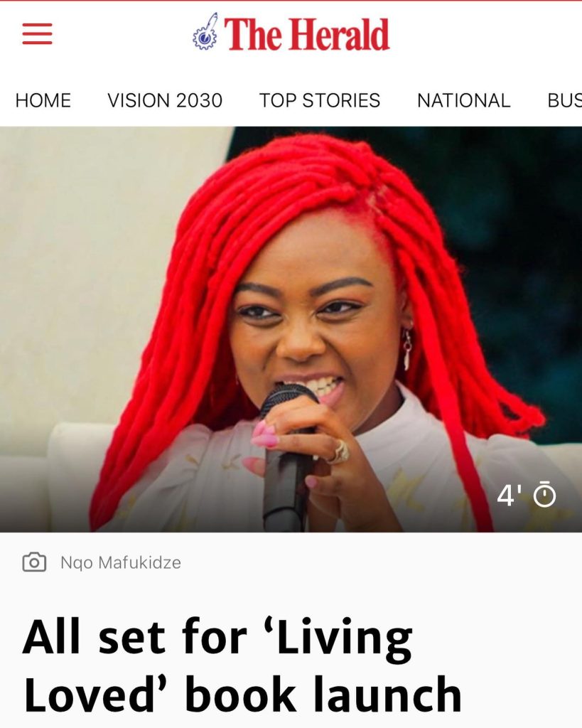Screen dimensions: 582x728
Task: Click the reading time stopwatch icon
Action: 544,495
